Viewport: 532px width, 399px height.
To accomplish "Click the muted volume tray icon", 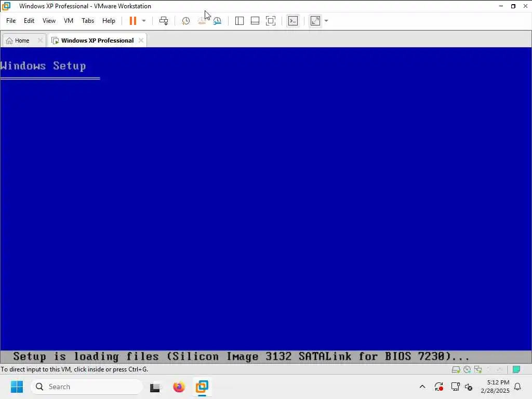I will (x=469, y=387).
